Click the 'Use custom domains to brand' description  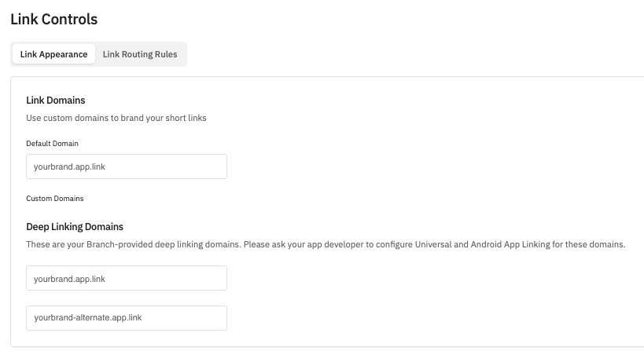pyautogui.click(x=116, y=118)
